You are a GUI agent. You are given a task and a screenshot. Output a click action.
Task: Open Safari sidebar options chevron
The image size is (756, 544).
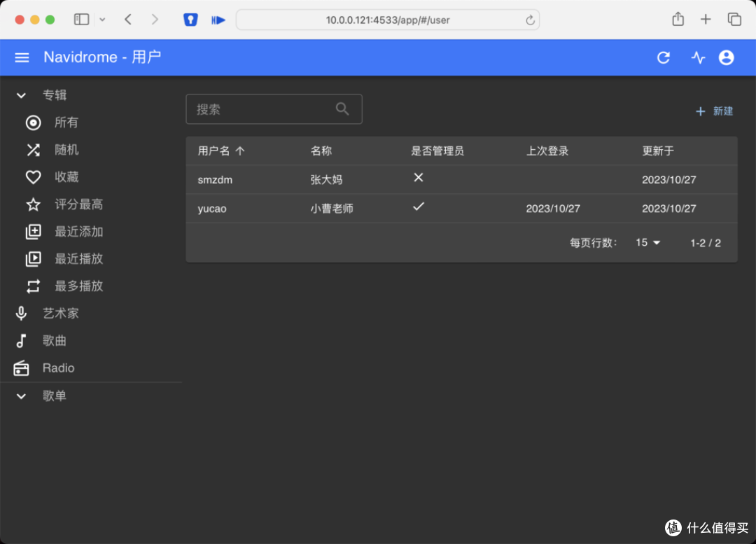coord(102,20)
